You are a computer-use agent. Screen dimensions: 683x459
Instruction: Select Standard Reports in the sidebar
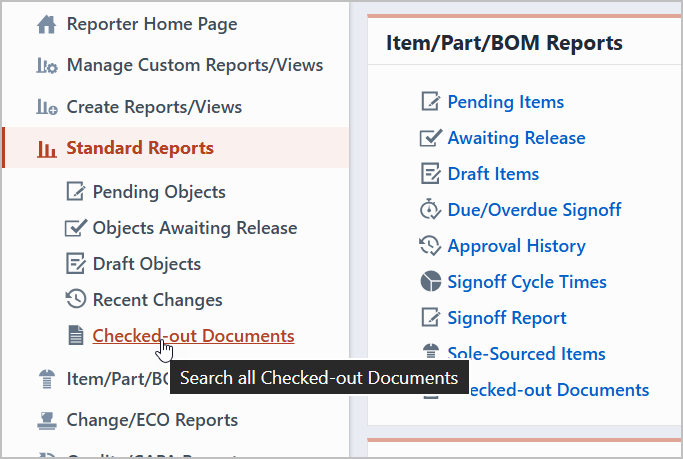[x=140, y=148]
